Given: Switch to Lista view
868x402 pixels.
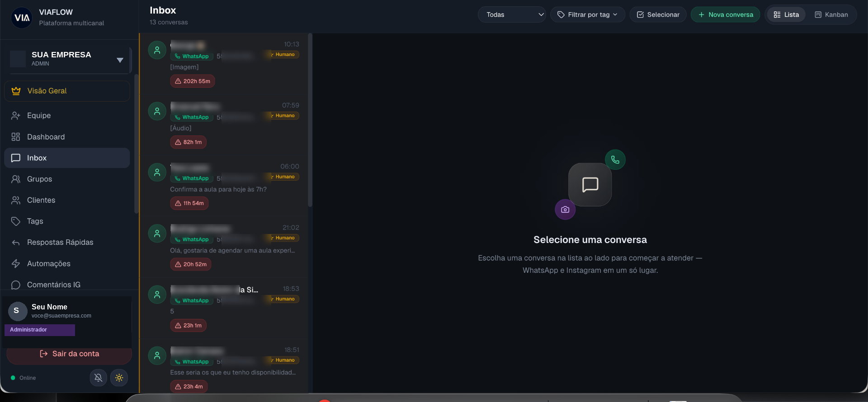Looking at the screenshot, I should [786, 14].
